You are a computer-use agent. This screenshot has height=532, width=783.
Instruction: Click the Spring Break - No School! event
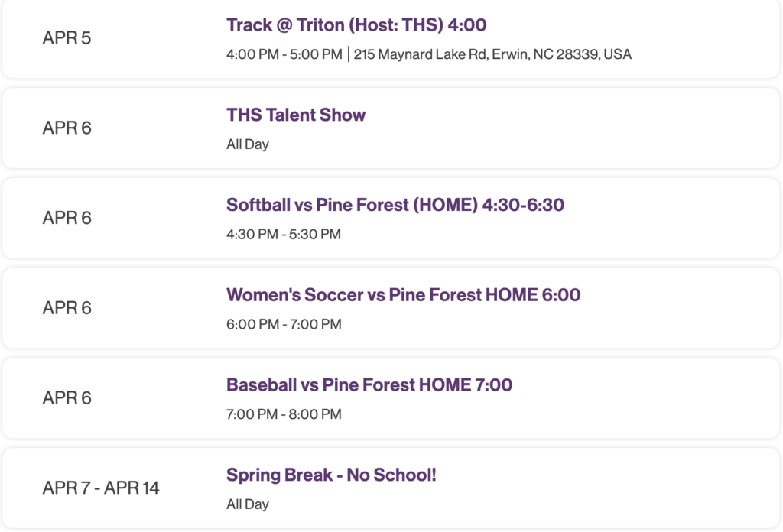click(331, 475)
